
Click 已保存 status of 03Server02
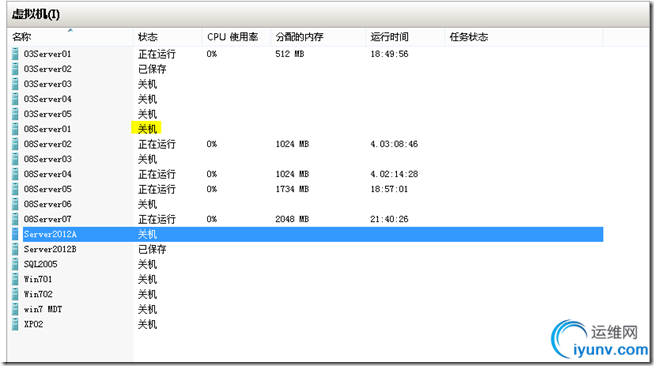(152, 69)
